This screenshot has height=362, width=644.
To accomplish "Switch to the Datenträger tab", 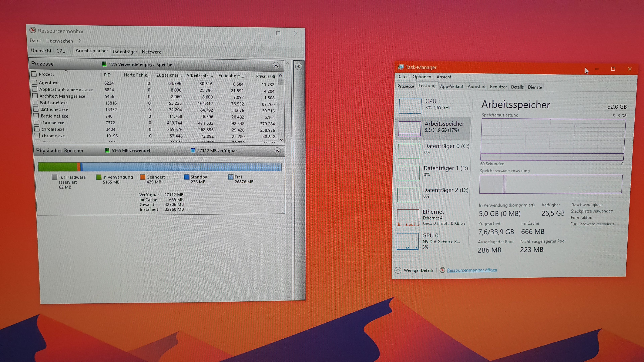I will tap(125, 52).
